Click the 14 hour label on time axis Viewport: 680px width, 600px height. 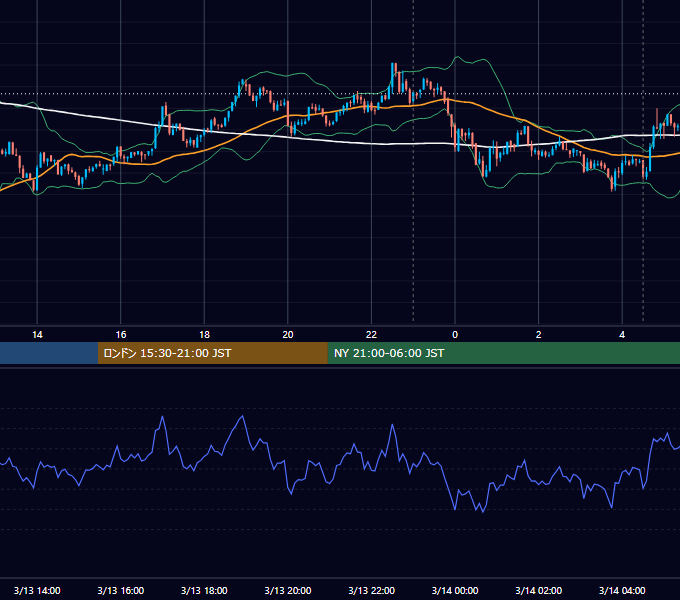point(37,335)
